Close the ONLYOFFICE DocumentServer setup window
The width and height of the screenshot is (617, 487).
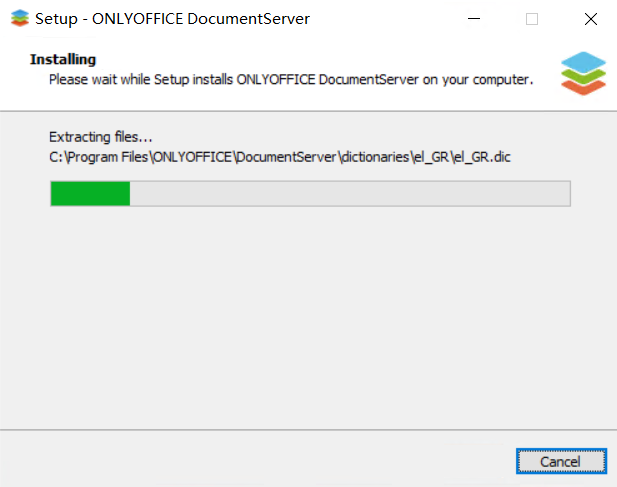[x=591, y=18]
